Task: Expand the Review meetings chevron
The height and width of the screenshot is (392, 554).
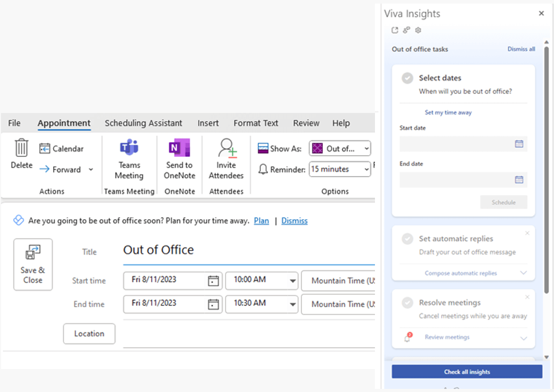Action: click(523, 338)
